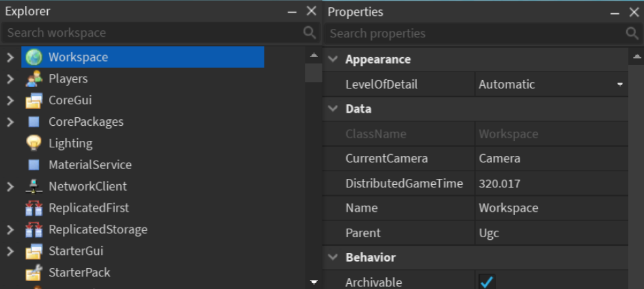Expand the Workspace tree node
This screenshot has height=289, width=644.
pyautogui.click(x=10, y=57)
